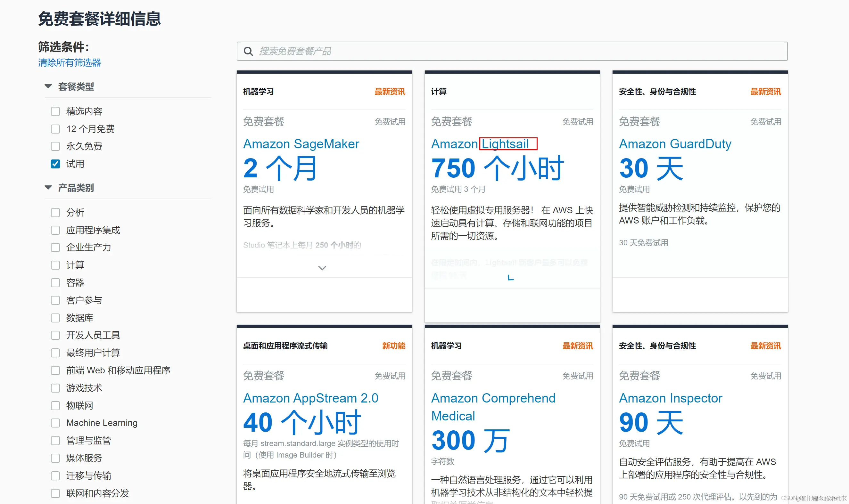Click the Comprehend Medical 300 万 text
The image size is (849, 504).
click(x=471, y=441)
